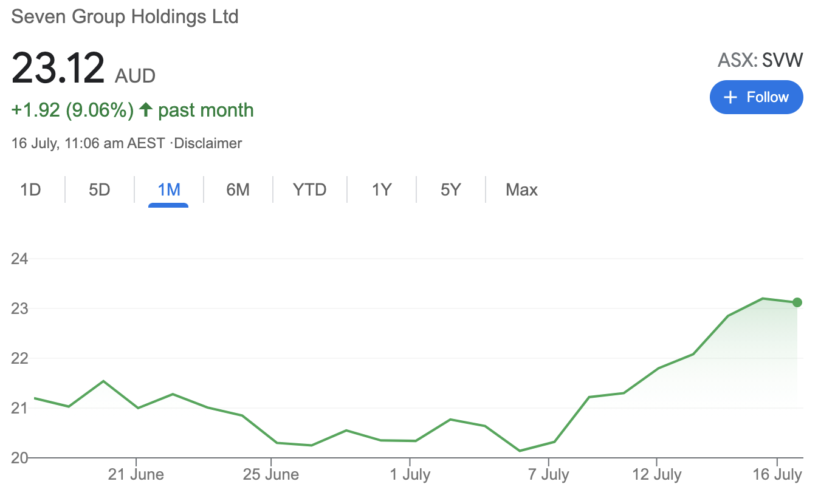Select the 5D chart range
This screenshot has width=835, height=504.
[100, 190]
